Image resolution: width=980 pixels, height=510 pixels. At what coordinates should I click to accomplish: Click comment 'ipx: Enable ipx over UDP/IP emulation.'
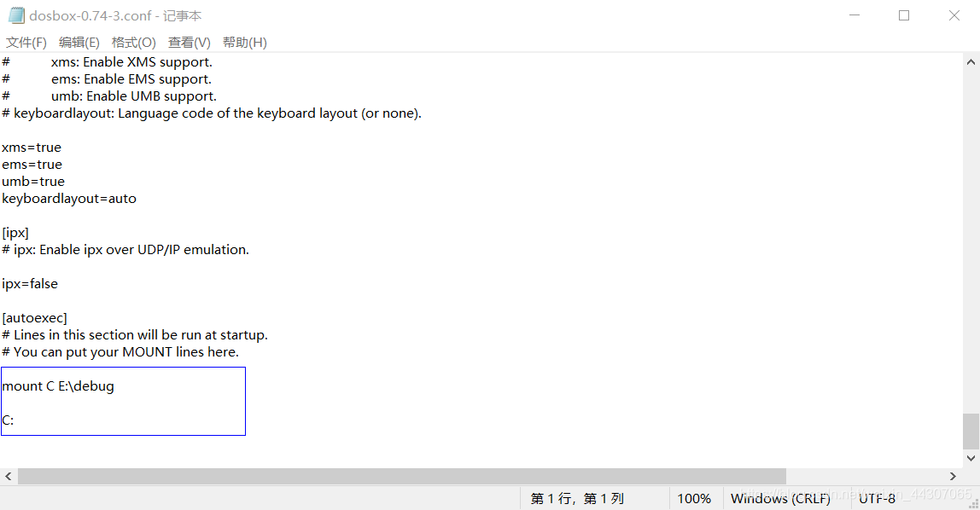click(x=125, y=250)
